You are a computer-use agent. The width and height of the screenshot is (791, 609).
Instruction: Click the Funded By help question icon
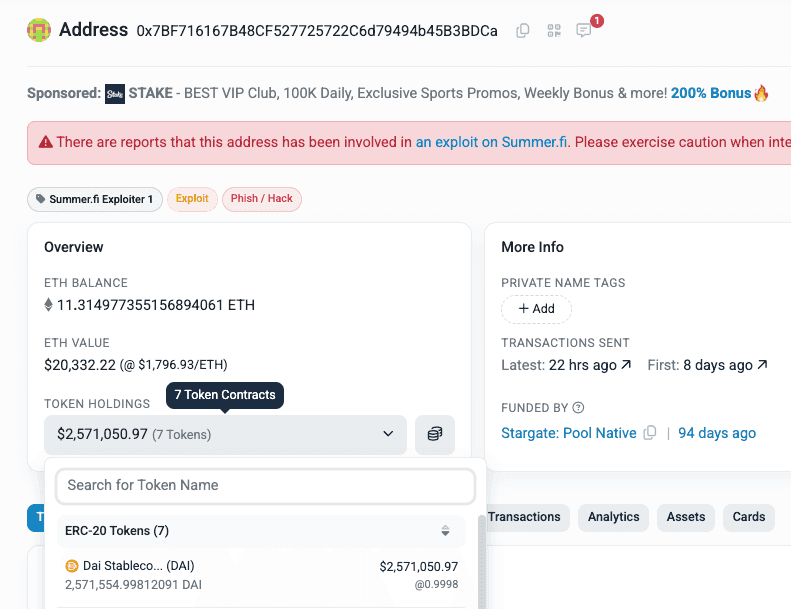[579, 407]
